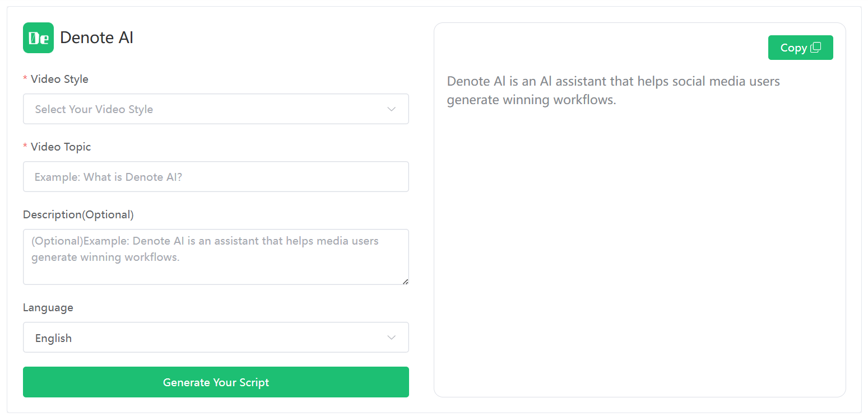Screen dimensions: 868x417
Task: Expand the Video Style chevron arrow
Action: click(392, 109)
